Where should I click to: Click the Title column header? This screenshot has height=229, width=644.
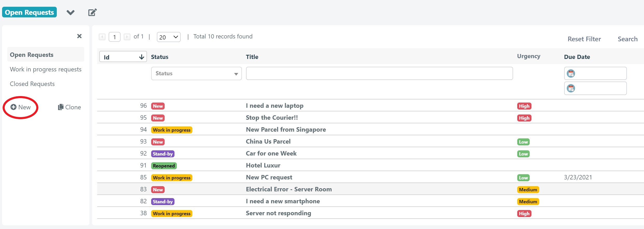pos(252,57)
